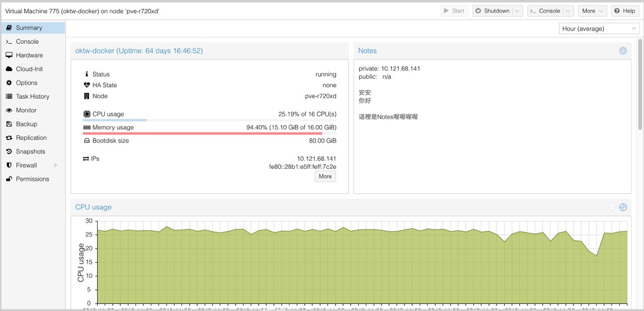Click the Snapshots history icon
The height and width of the screenshot is (311, 644).
pyautogui.click(x=9, y=151)
